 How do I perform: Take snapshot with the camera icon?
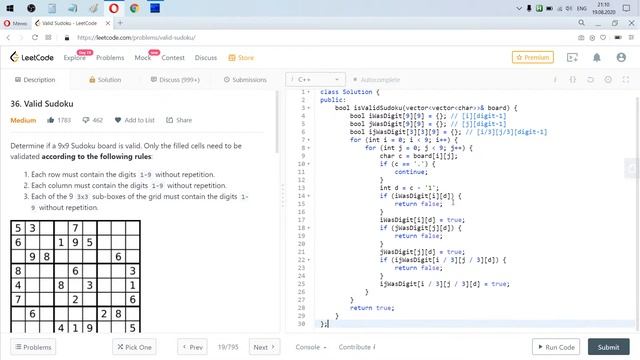click(x=581, y=38)
